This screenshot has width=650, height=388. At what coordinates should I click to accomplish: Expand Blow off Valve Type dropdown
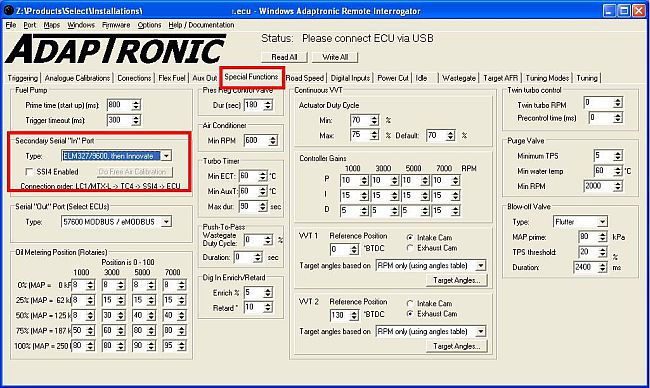(x=602, y=222)
